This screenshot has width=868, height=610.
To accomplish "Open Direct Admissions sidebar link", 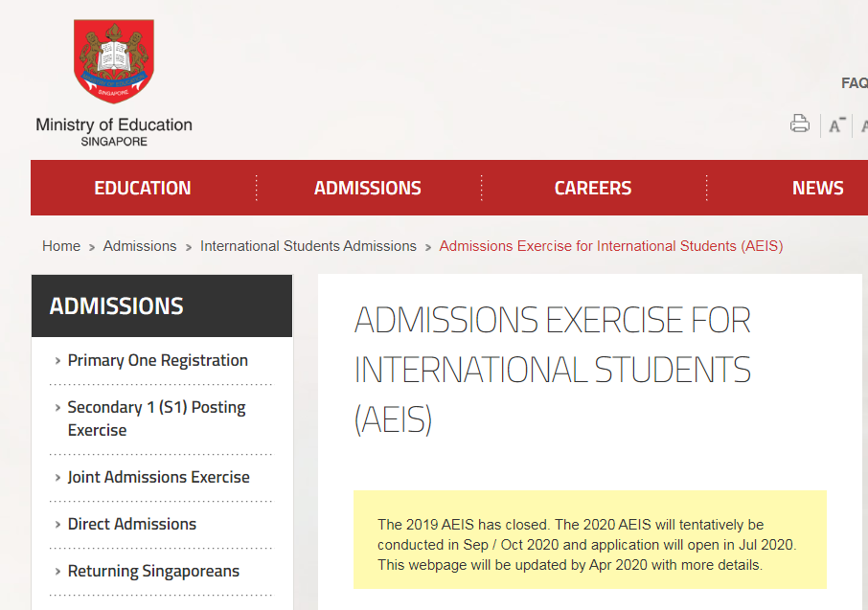I will (x=131, y=524).
